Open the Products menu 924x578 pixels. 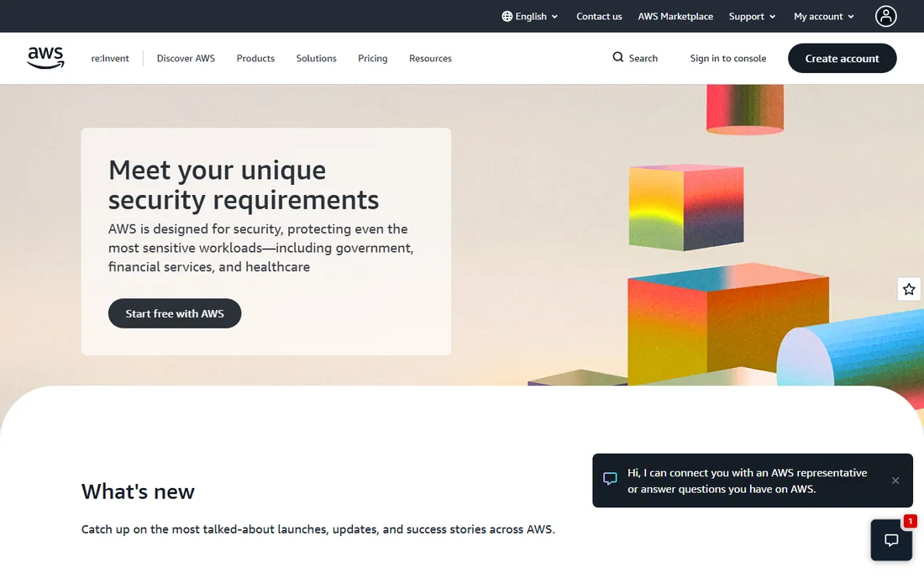click(x=255, y=58)
